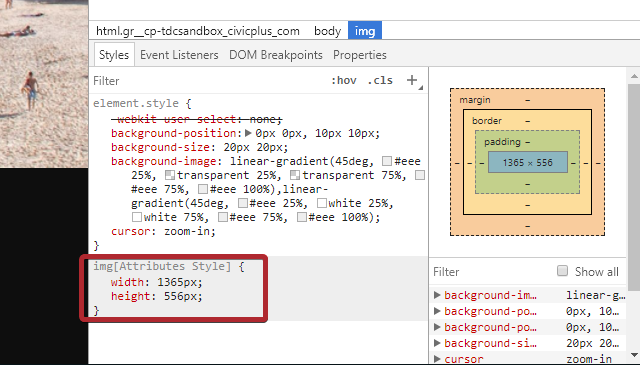Open the white 25% color swatch
Viewport: 640px width, 365px height.
click(322, 203)
